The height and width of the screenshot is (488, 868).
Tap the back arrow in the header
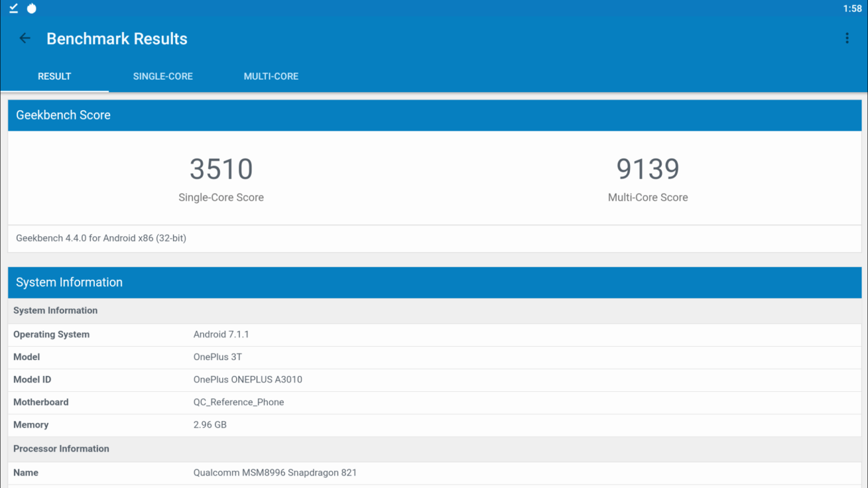pyautogui.click(x=25, y=38)
